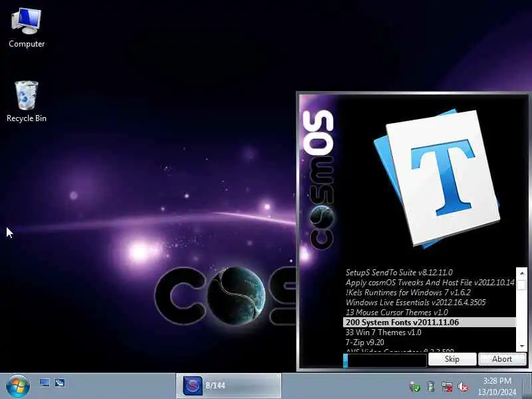Select 'Windows Live Essentials v2012.16.4.3505' row
Viewport: 532px width, 399px height.
point(429,303)
